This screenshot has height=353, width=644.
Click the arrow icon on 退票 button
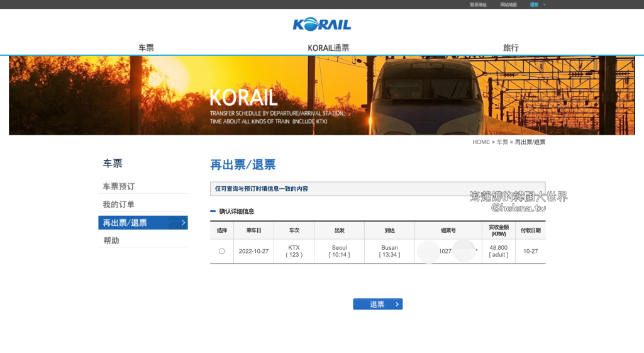(x=397, y=305)
